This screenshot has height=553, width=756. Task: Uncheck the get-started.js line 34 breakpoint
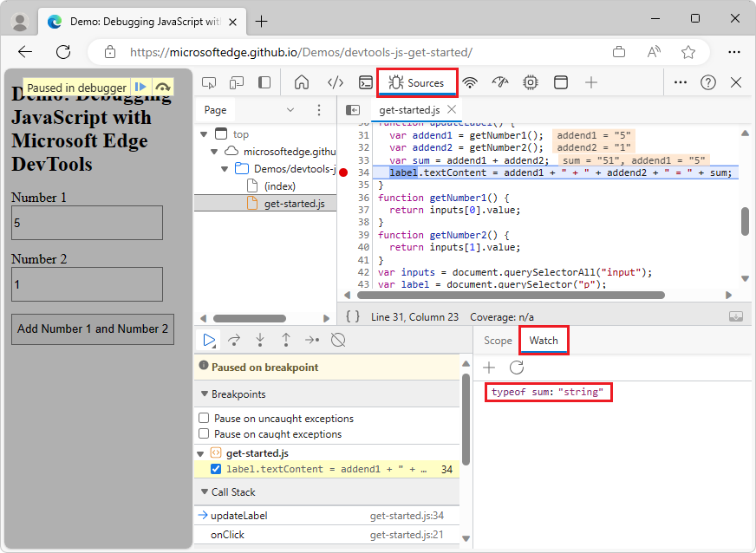[x=216, y=469]
